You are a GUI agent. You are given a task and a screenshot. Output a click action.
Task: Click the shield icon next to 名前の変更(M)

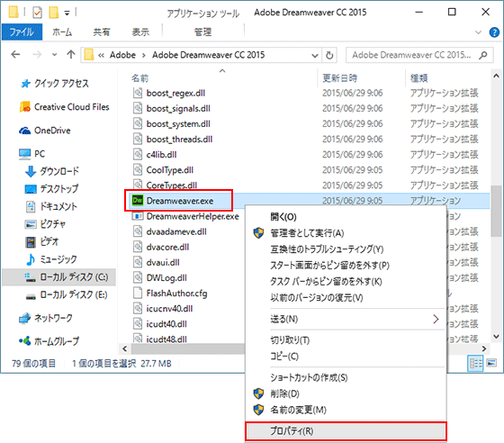click(x=258, y=410)
